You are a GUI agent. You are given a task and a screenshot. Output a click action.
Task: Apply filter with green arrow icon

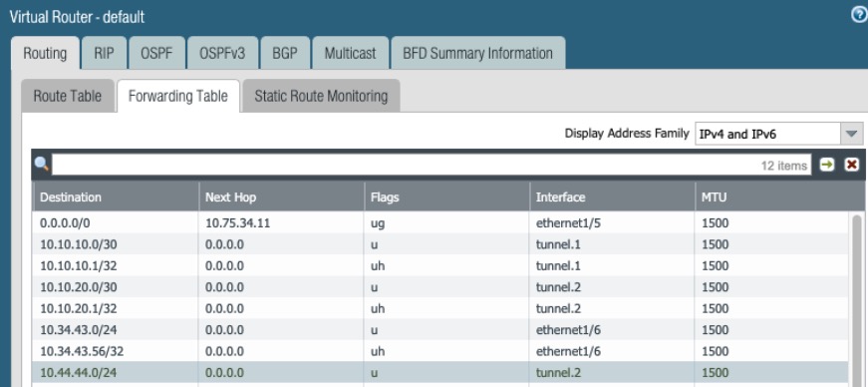(x=827, y=165)
